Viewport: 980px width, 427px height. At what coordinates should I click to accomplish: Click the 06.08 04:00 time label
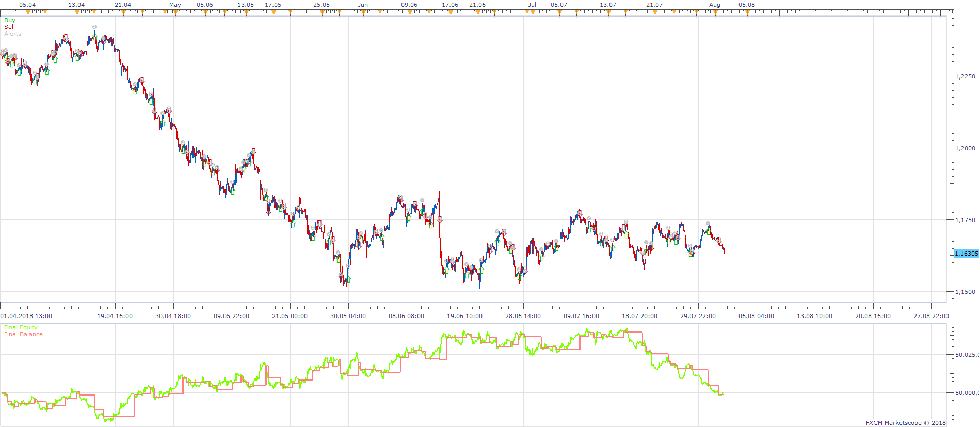(x=756, y=316)
